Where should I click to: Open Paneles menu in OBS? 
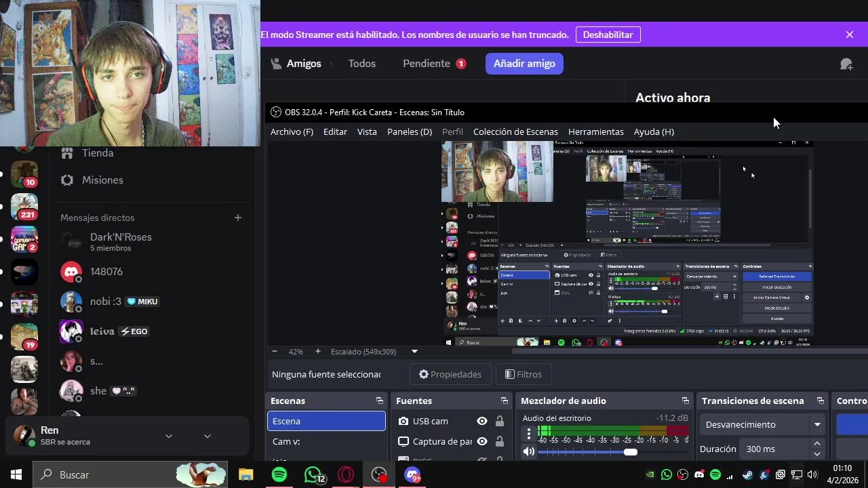click(x=410, y=132)
